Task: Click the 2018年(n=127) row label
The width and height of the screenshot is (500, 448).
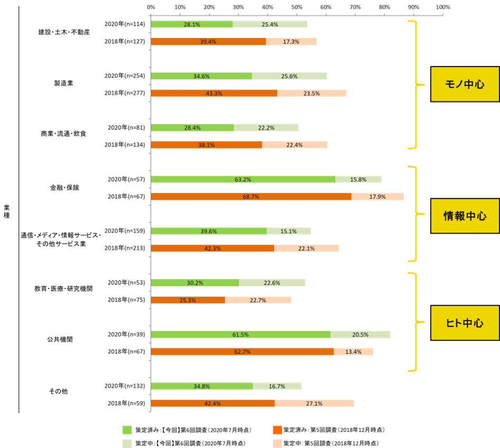Action: click(x=125, y=42)
